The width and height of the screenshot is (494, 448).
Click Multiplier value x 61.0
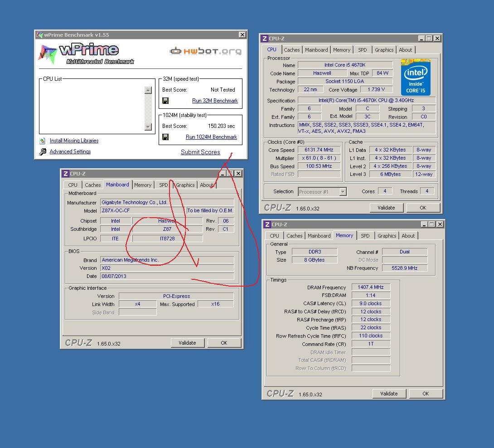tap(319, 158)
